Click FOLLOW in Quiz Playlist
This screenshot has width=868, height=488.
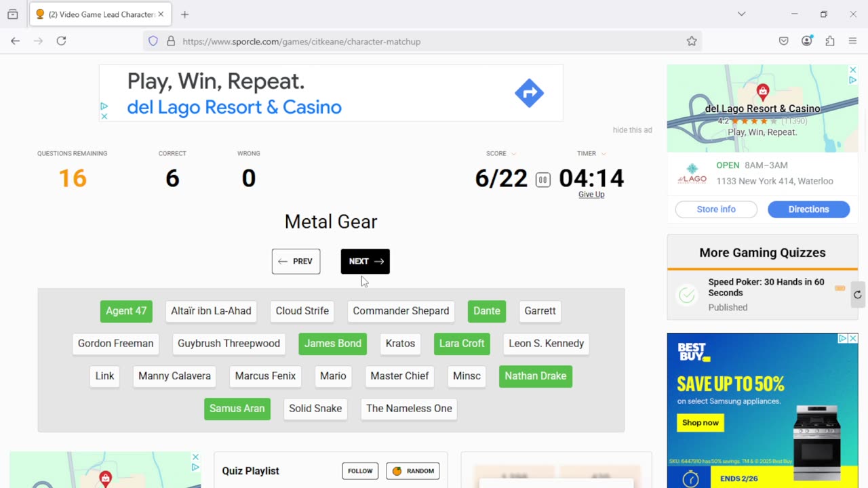[x=360, y=471]
